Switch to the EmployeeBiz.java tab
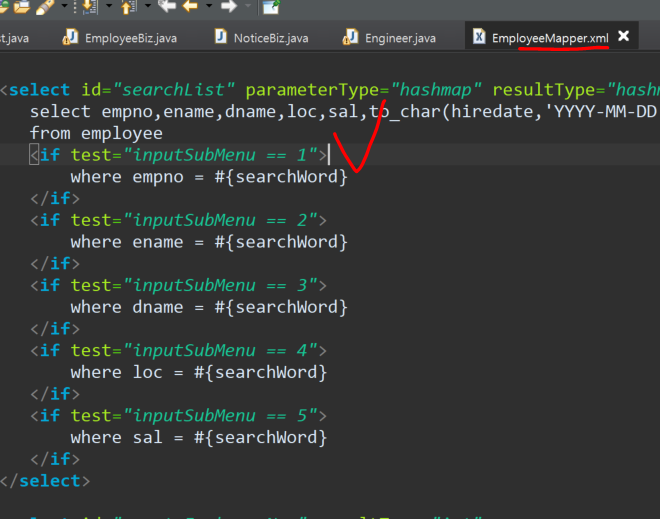This screenshot has width=660, height=519. tap(120, 38)
